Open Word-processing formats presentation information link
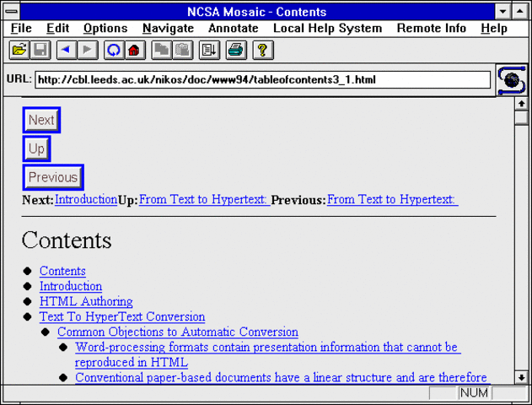Viewport: 532px width, 405px height. click(x=268, y=354)
